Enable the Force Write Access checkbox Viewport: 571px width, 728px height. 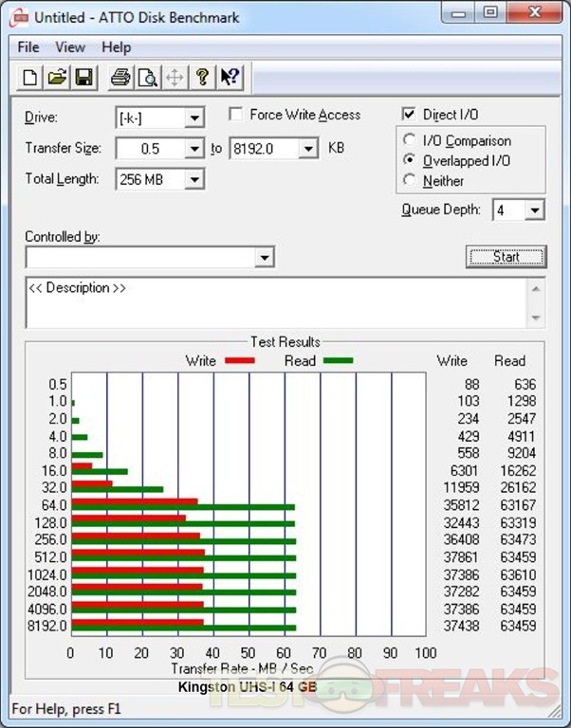[x=236, y=115]
